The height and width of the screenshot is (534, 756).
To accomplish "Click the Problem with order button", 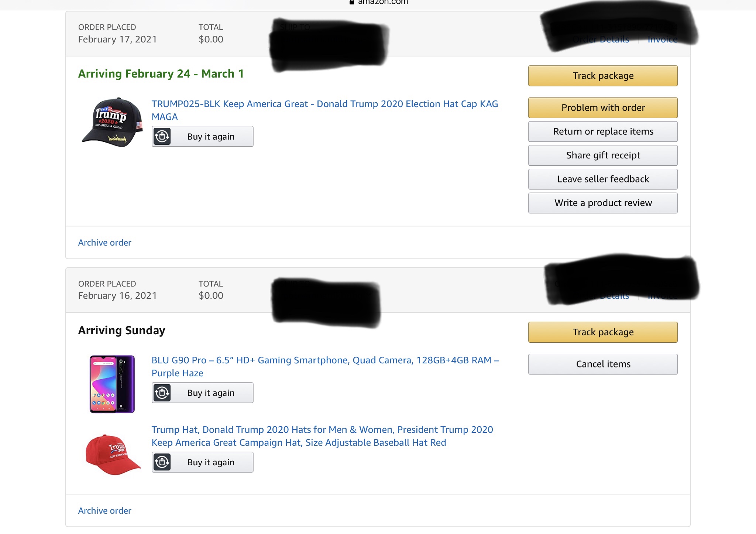I will pos(603,108).
